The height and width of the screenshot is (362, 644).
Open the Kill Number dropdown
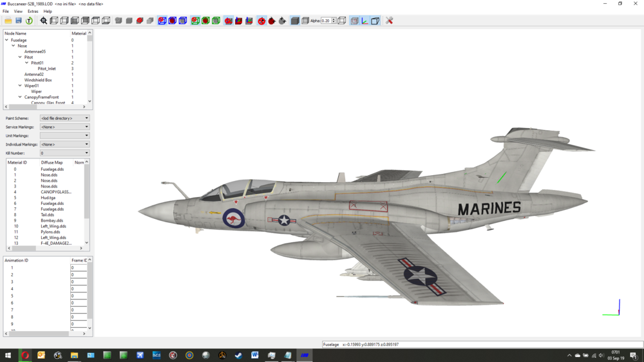(64, 153)
